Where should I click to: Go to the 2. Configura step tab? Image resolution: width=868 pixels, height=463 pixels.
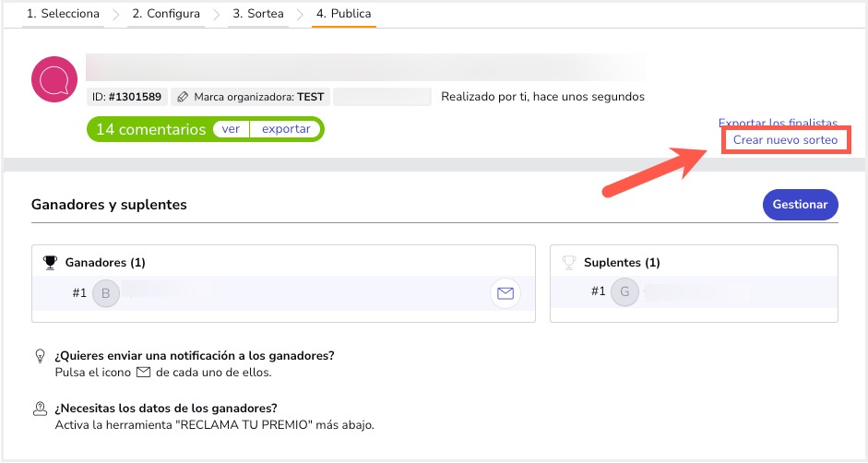pyautogui.click(x=166, y=14)
